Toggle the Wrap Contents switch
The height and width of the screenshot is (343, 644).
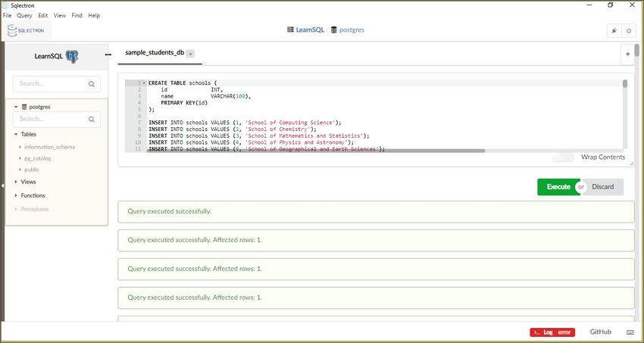[x=563, y=157]
